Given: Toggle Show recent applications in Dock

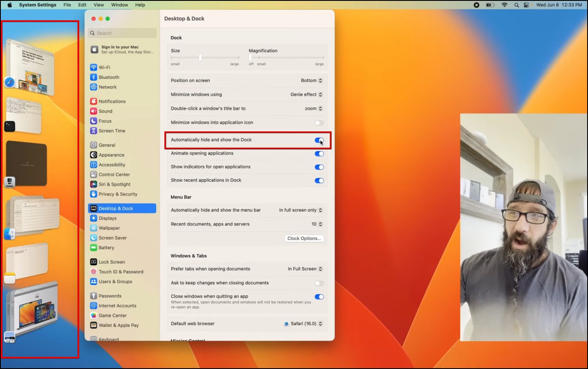Looking at the screenshot, I should (x=319, y=181).
